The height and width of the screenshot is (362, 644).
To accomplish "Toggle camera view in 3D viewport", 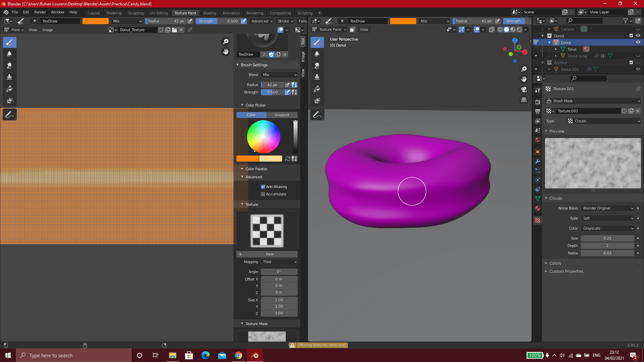I will click(x=524, y=89).
